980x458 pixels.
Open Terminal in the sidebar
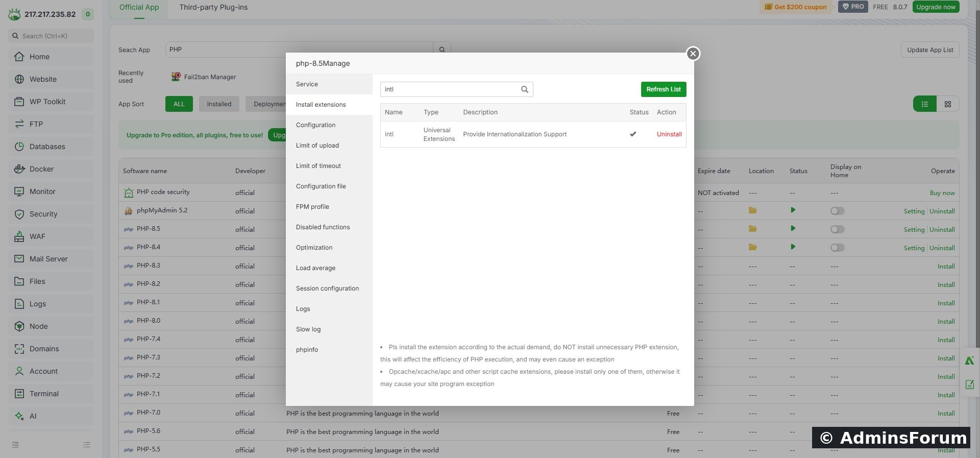(51, 394)
